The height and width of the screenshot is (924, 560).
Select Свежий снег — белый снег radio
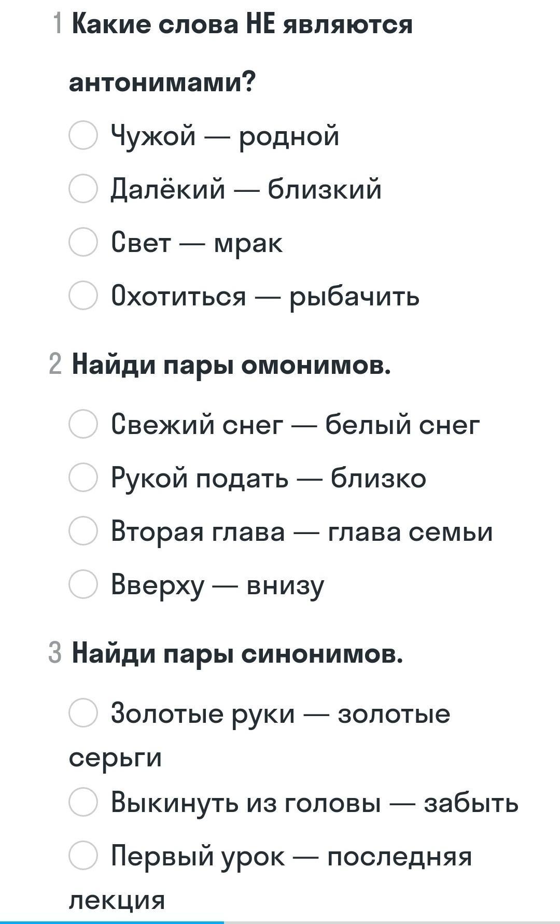point(83,424)
